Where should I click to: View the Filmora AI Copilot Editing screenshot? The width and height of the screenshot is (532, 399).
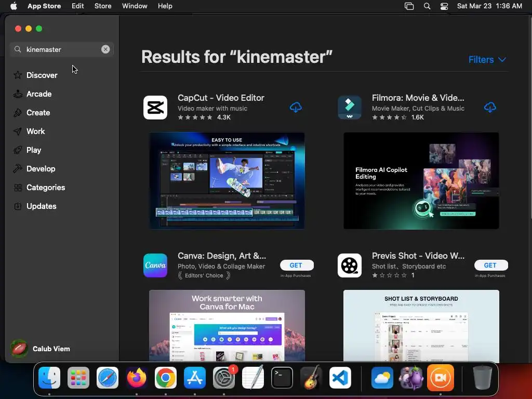(x=421, y=181)
